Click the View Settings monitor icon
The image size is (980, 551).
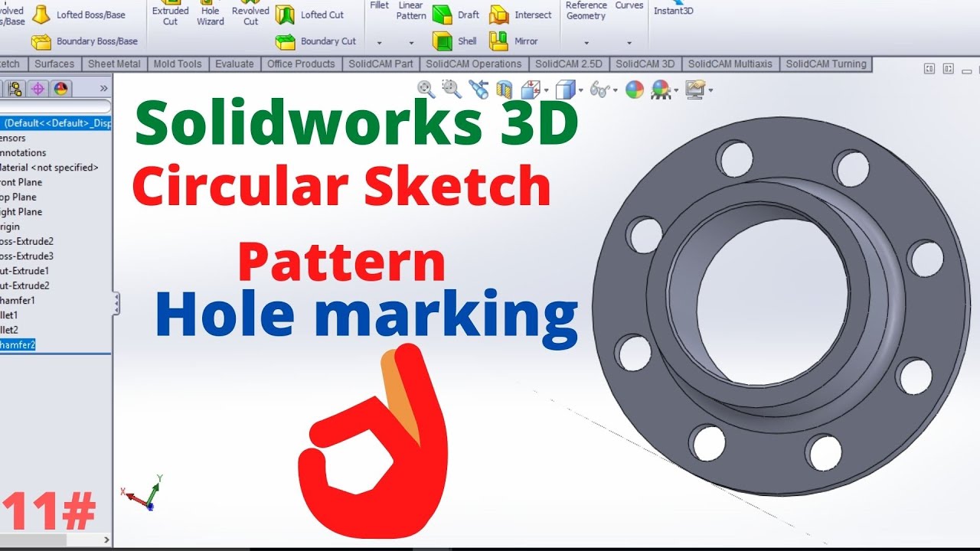(695, 90)
